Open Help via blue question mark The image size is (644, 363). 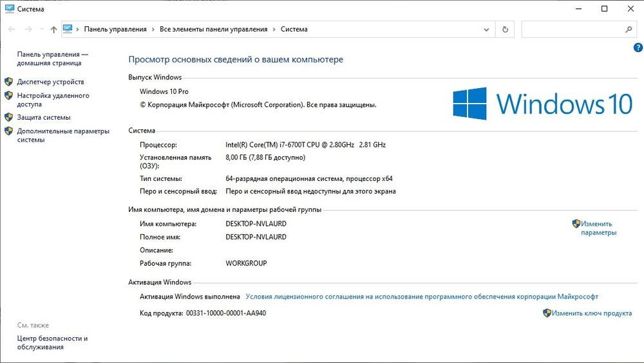638,48
